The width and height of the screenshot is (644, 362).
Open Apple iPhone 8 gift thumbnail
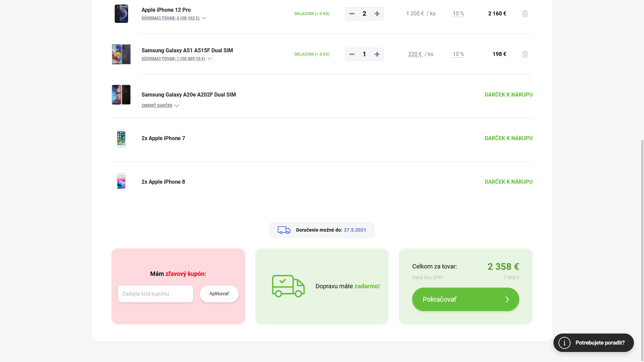tap(121, 182)
